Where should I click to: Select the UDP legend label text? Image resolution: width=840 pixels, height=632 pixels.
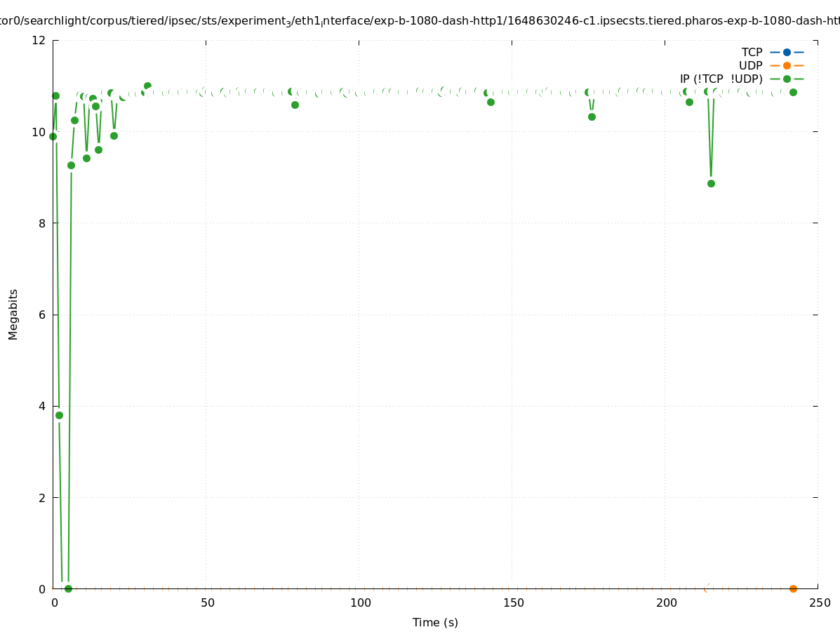pyautogui.click(x=750, y=65)
